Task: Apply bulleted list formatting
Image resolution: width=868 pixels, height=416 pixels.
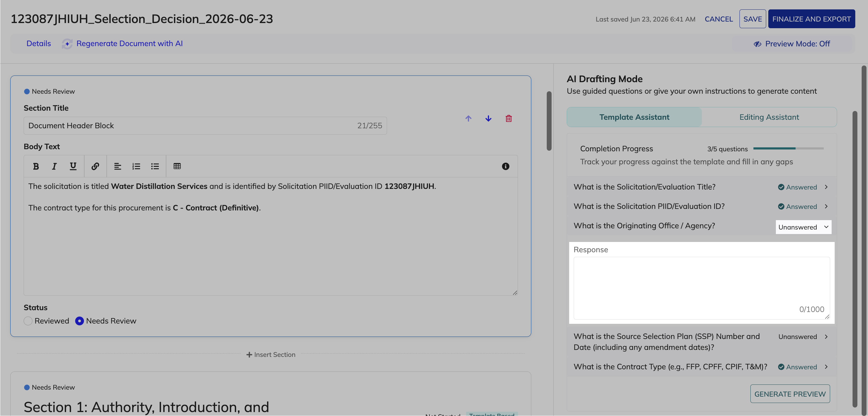Action: pos(155,166)
